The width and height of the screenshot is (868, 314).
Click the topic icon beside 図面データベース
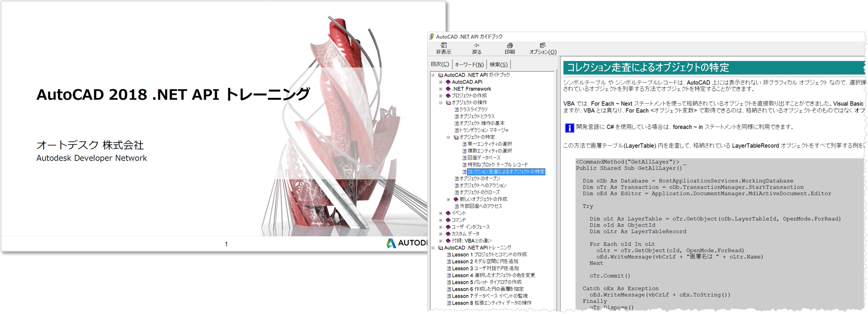464,158
